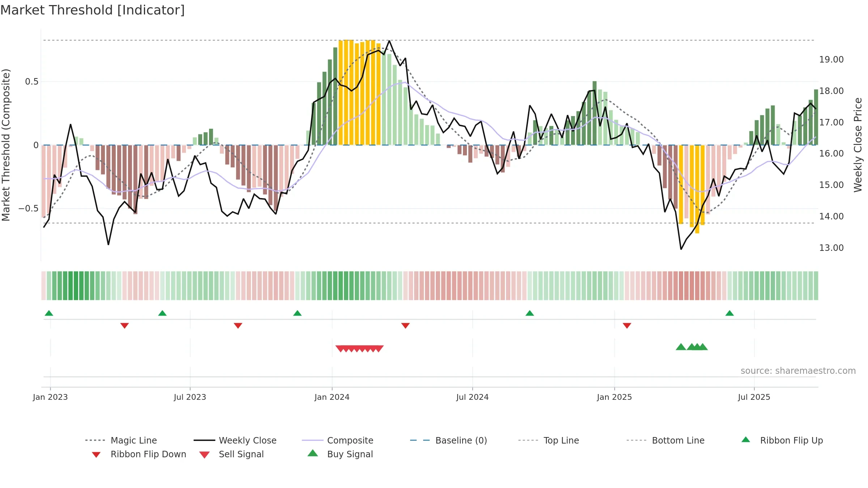Toggle the Bottom Line legend entry
This screenshot has width=868, height=488.
tap(665, 440)
